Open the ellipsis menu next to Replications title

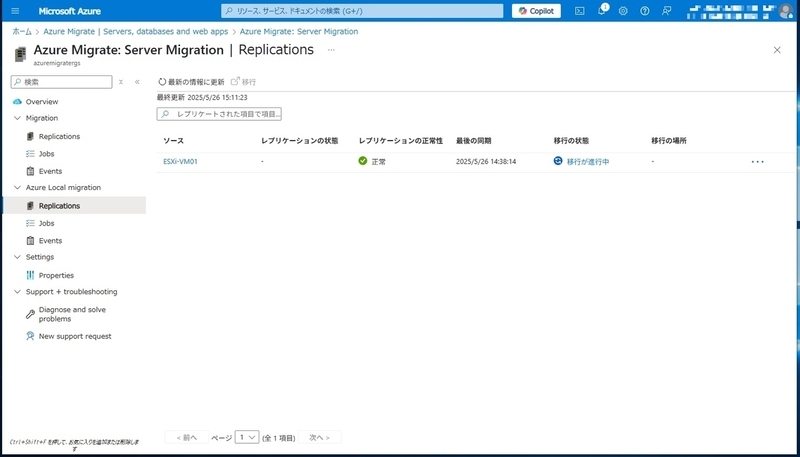pos(331,50)
